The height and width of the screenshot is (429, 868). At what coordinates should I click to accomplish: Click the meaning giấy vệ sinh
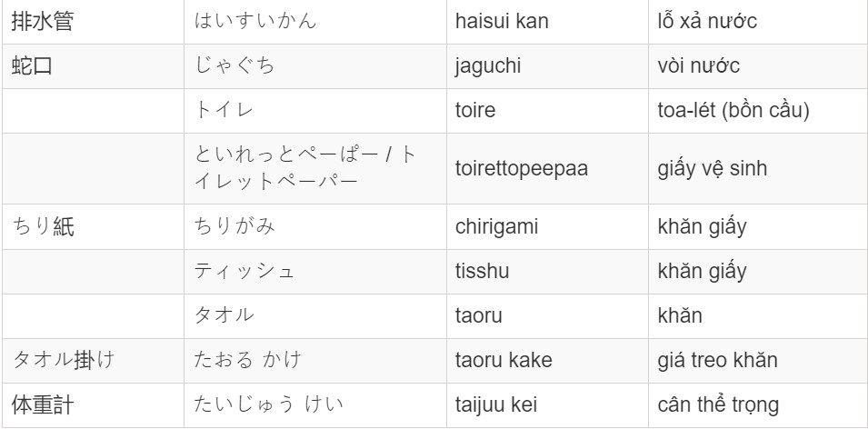tap(712, 168)
